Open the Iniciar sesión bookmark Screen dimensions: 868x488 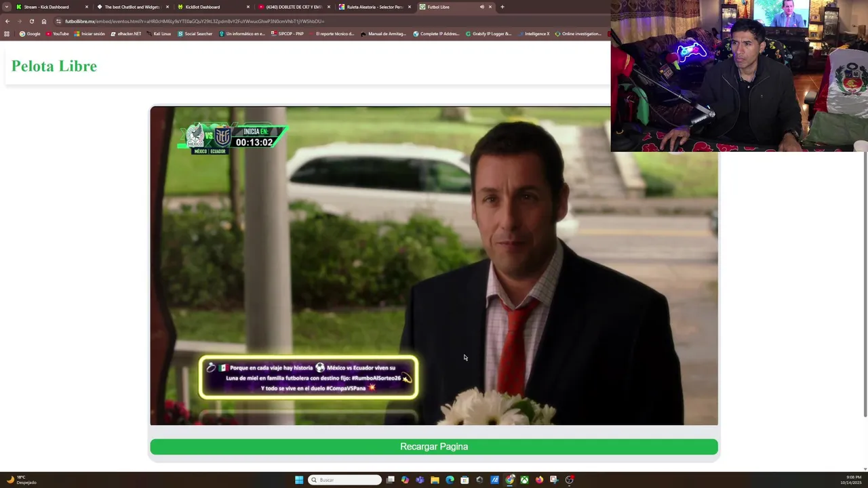[x=90, y=34]
